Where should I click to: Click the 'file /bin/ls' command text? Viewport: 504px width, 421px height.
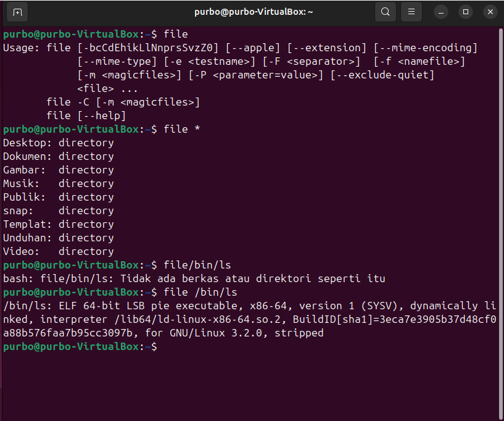pos(200,292)
